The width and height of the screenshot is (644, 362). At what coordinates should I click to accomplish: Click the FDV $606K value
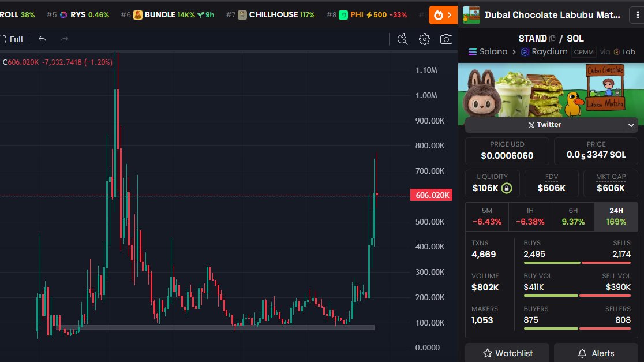coord(552,188)
